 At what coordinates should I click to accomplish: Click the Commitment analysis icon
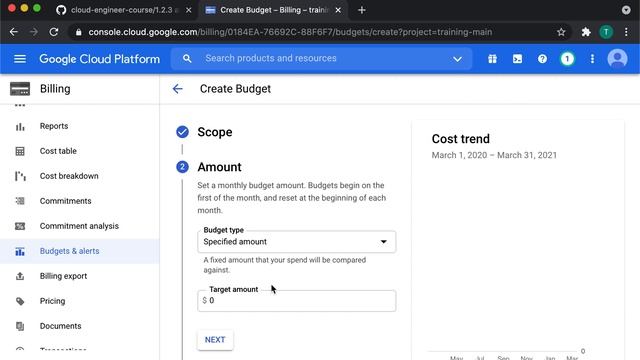point(20,226)
